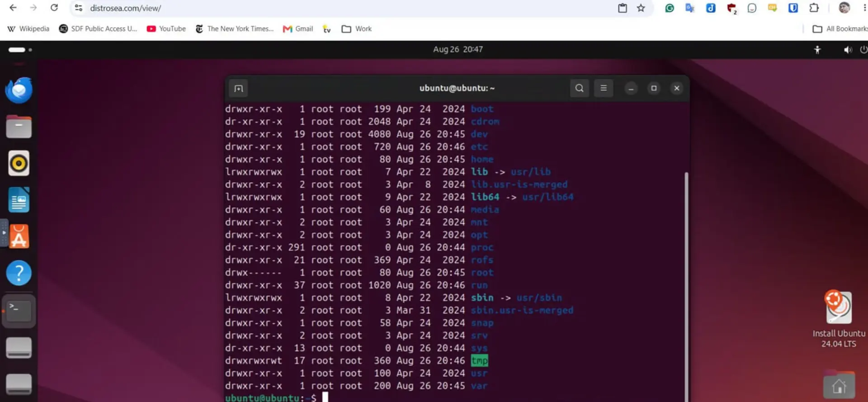Screen dimensions: 868x402
Task: Bookmark this page with the star icon
Action: pyautogui.click(x=641, y=8)
